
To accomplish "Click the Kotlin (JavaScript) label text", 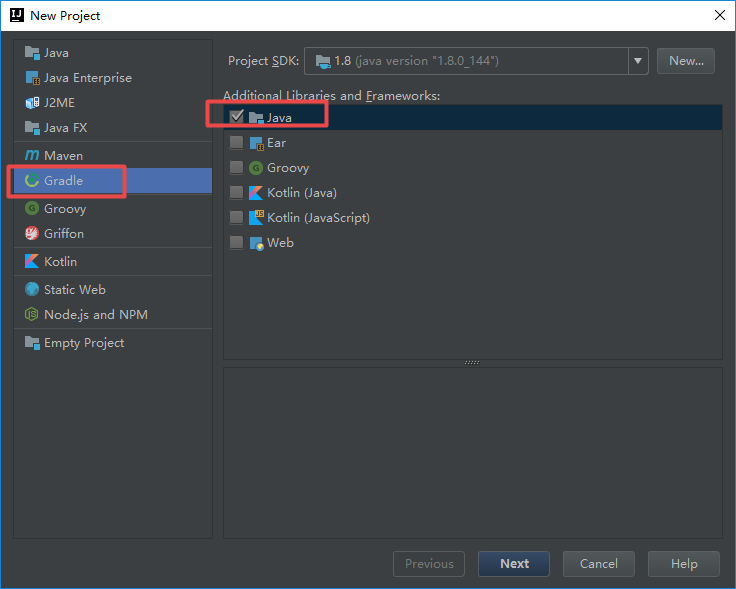I will (x=318, y=218).
